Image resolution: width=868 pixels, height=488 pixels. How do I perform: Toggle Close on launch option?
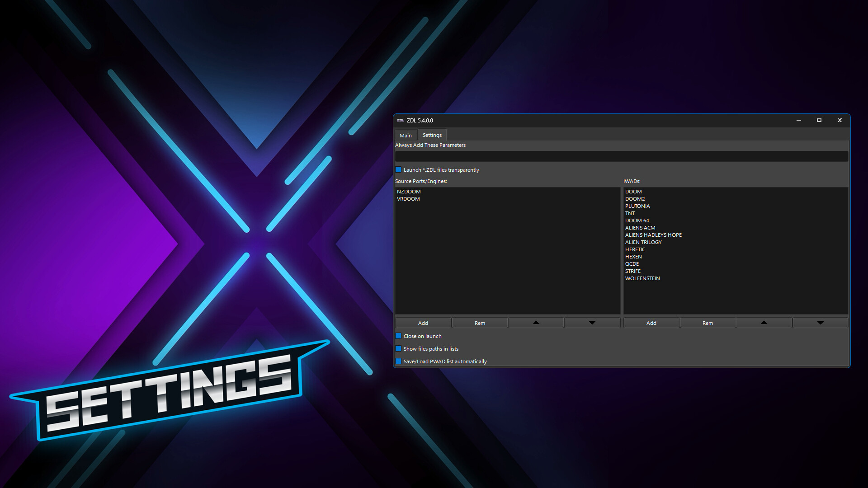pyautogui.click(x=398, y=336)
